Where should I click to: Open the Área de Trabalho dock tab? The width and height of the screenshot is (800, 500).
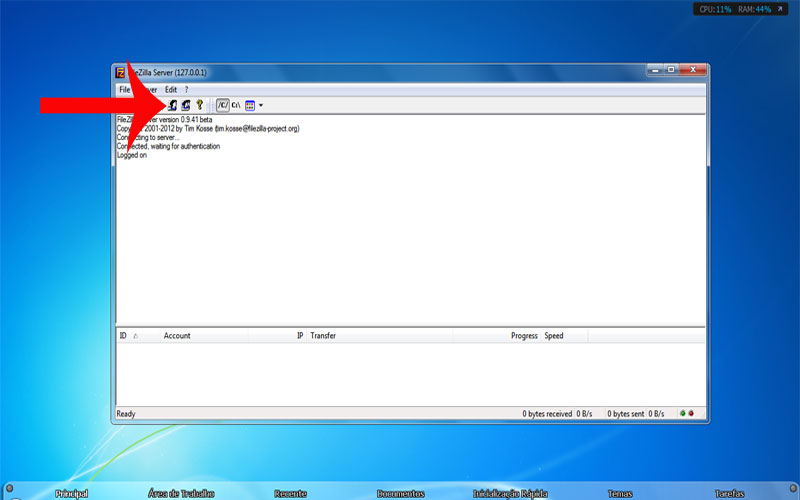click(181, 493)
